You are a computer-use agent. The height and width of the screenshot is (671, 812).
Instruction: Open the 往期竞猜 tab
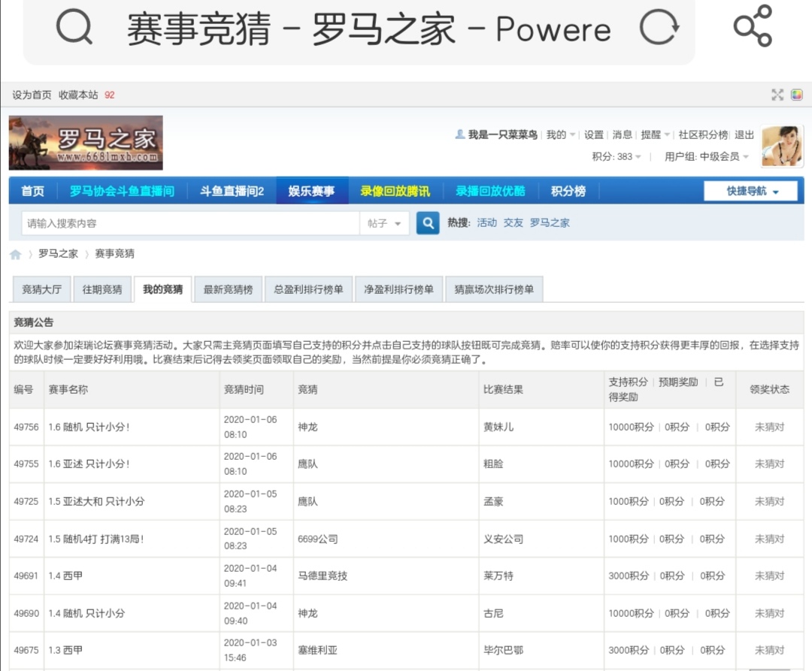coord(101,289)
